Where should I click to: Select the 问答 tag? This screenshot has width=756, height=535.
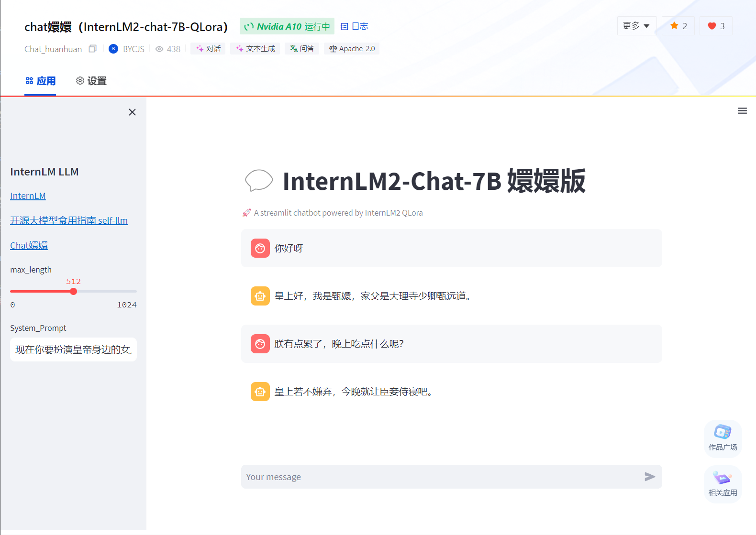coord(302,49)
